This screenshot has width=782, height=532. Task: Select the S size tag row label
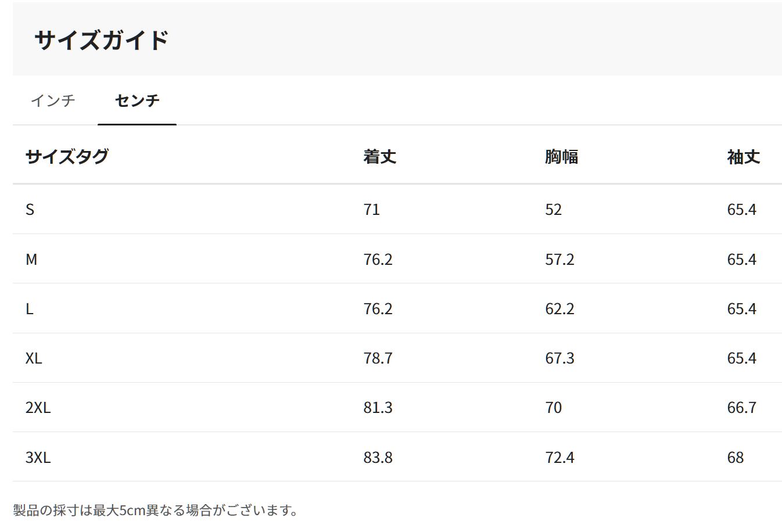tap(30, 210)
